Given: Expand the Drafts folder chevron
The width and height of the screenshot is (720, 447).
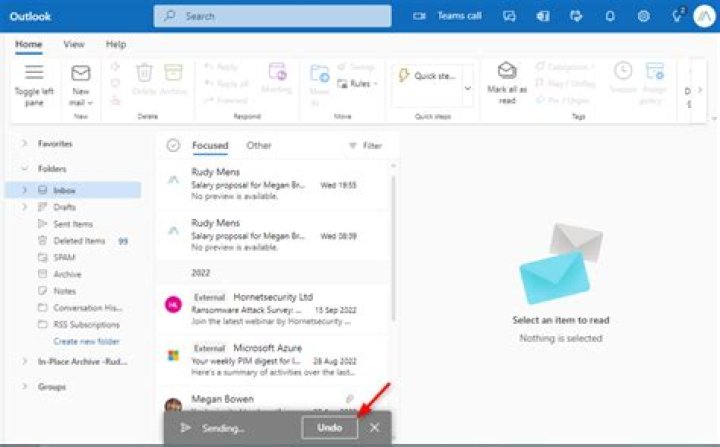Looking at the screenshot, I should [x=24, y=207].
